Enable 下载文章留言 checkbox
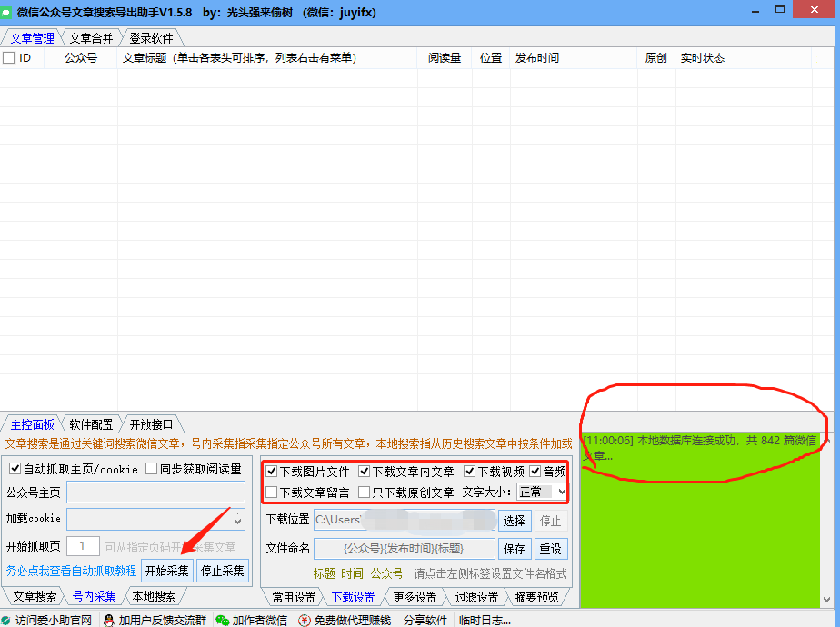 (x=272, y=493)
